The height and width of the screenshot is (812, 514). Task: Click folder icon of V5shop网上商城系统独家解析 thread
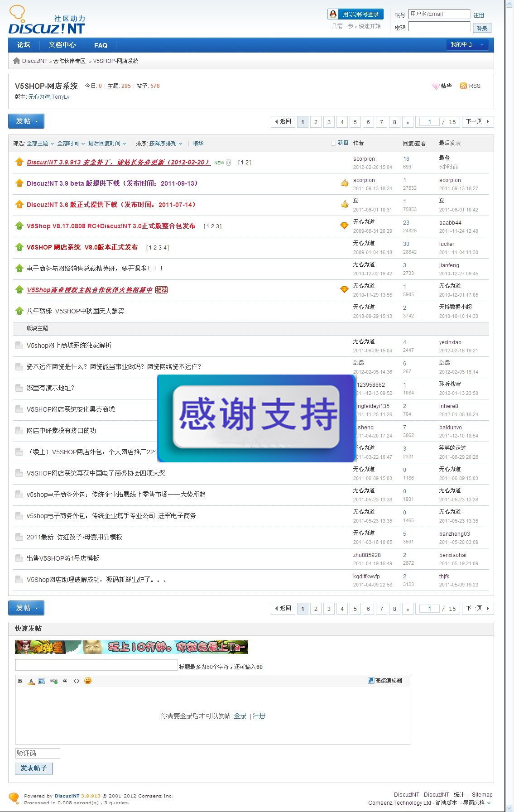pos(19,345)
